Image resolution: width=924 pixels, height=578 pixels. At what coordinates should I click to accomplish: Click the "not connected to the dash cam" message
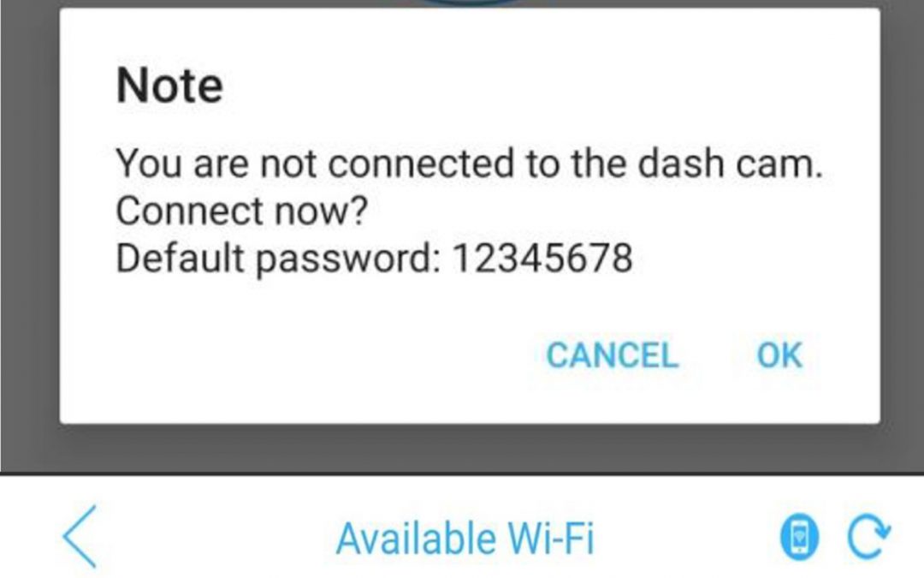coord(469,163)
